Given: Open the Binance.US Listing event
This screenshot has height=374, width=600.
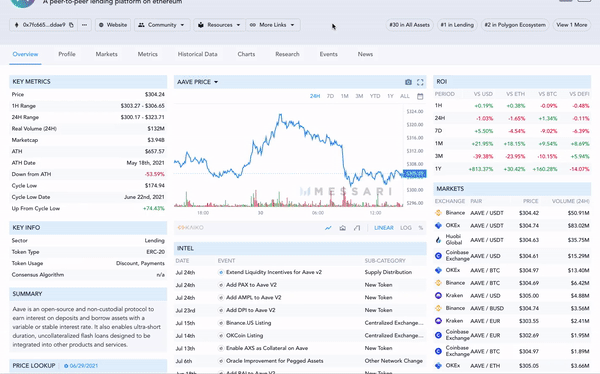Looking at the screenshot, I should coord(248,323).
